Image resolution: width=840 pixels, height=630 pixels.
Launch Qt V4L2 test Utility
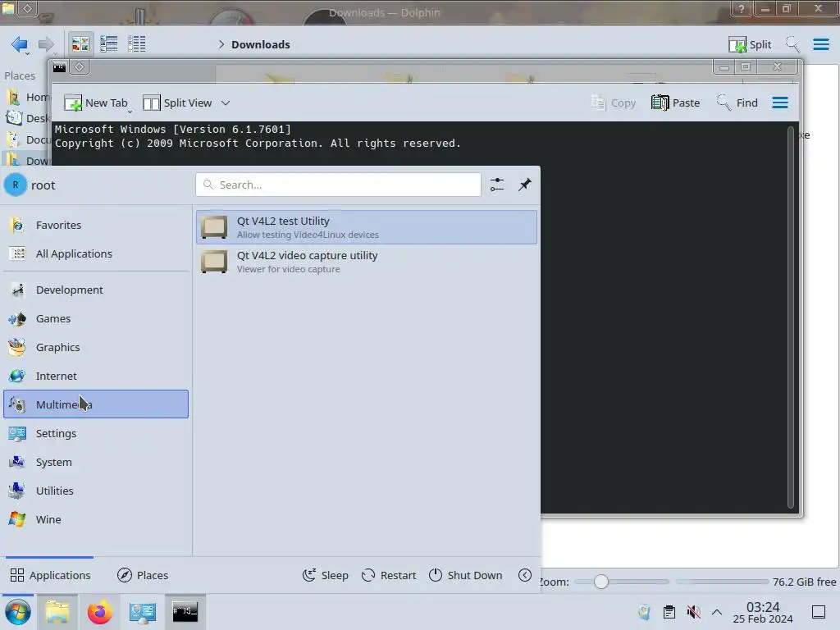coord(367,227)
